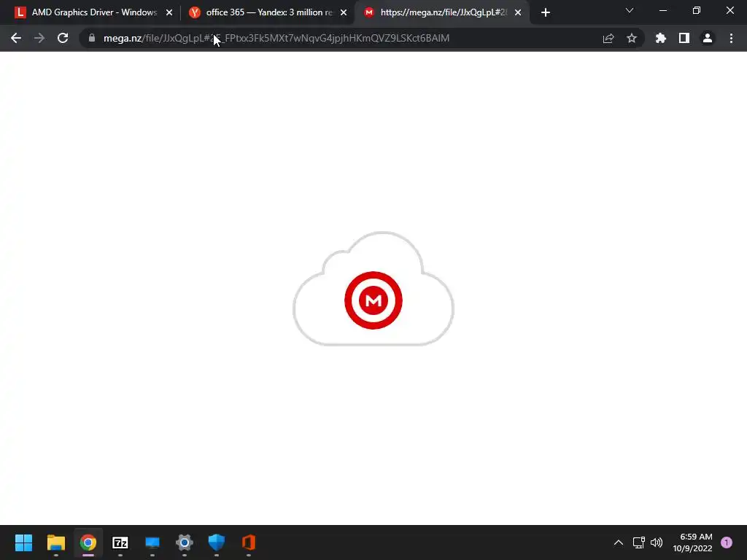Open File Explorer from the taskbar
The image size is (747, 560).
(56, 542)
